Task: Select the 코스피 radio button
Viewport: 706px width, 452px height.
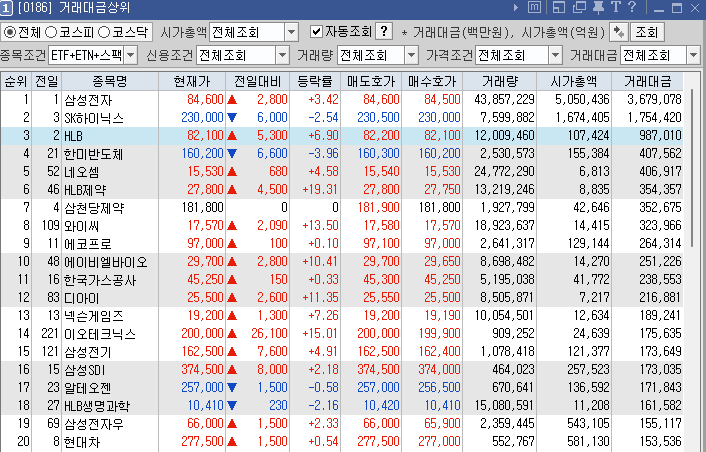Action: pos(51,32)
